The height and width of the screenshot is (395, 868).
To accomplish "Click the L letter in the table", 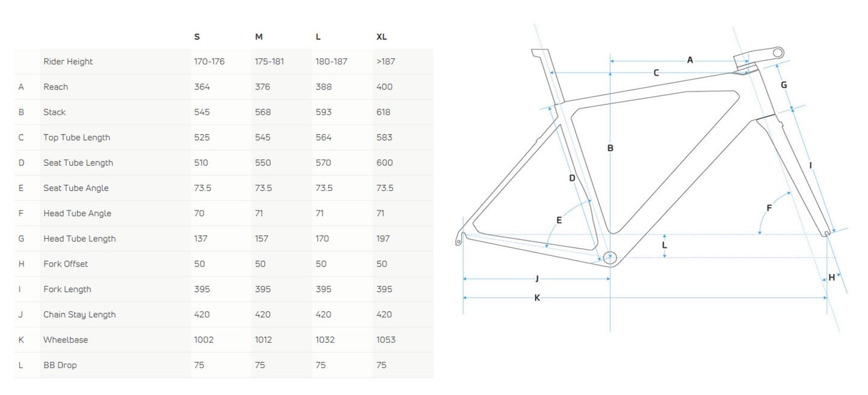I will pyautogui.click(x=21, y=365).
